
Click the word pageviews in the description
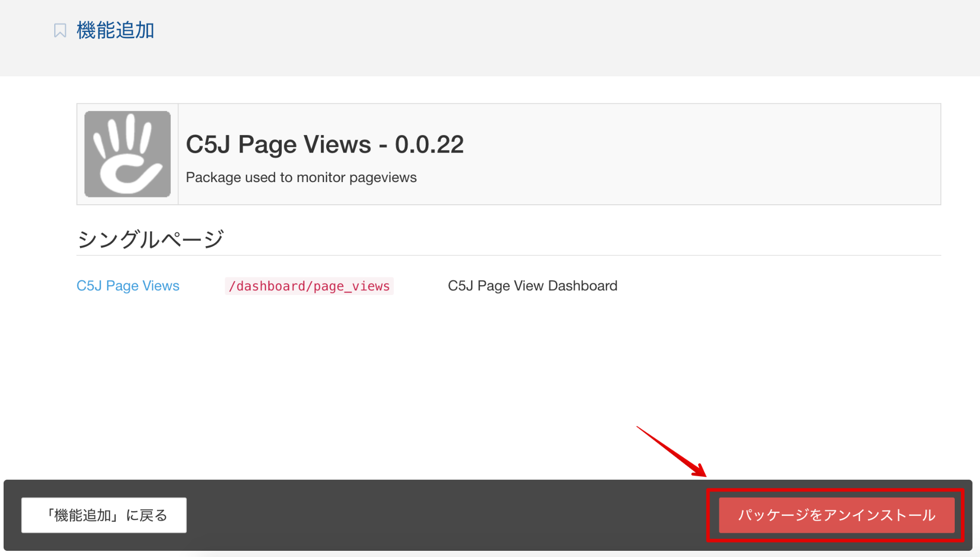[383, 177]
